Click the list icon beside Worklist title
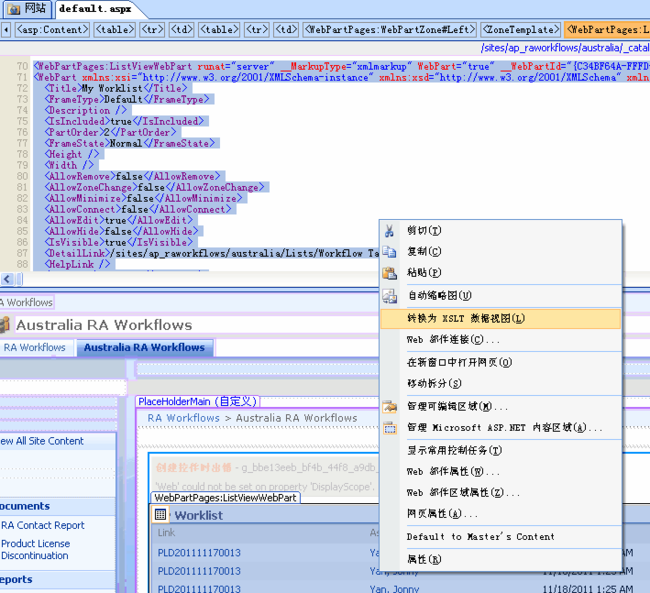Image resolution: width=650 pixels, height=593 pixels. [x=160, y=515]
